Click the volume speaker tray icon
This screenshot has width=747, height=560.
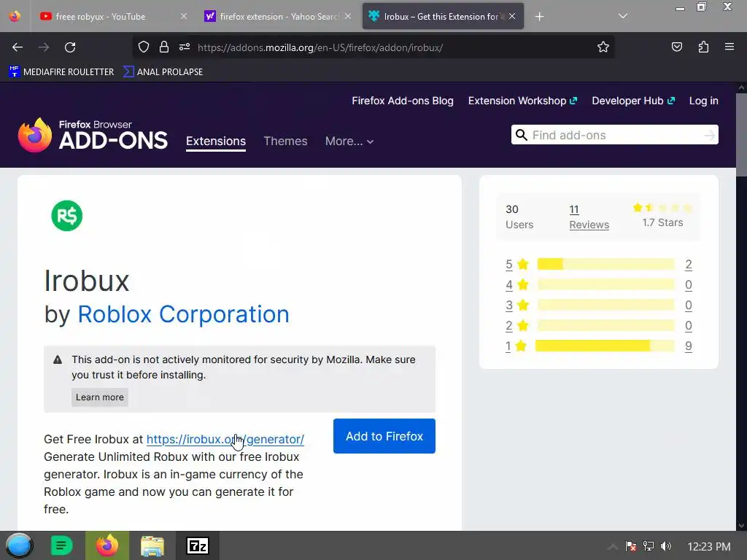click(666, 546)
